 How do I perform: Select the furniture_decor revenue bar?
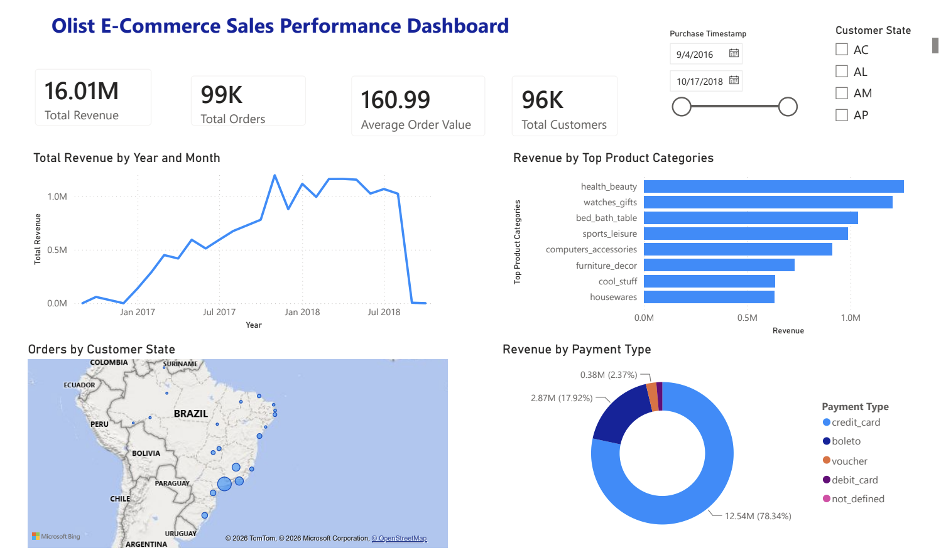pos(719,265)
